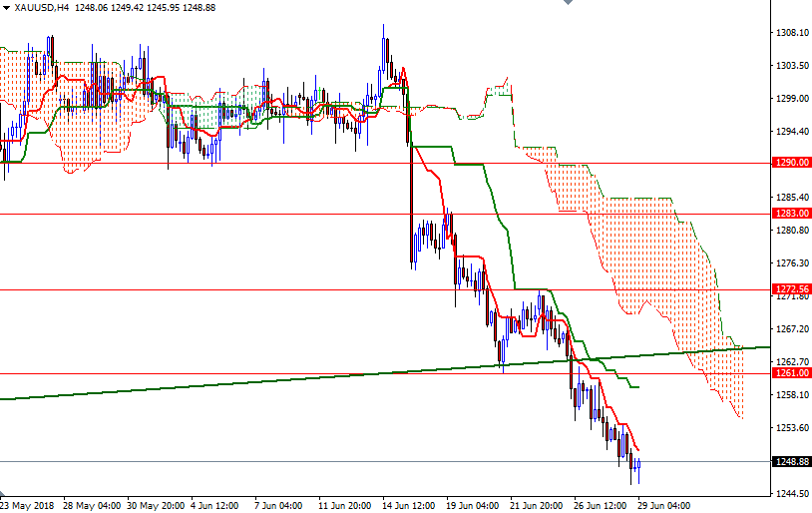Click the 30 May 20:00 time label

(156, 506)
